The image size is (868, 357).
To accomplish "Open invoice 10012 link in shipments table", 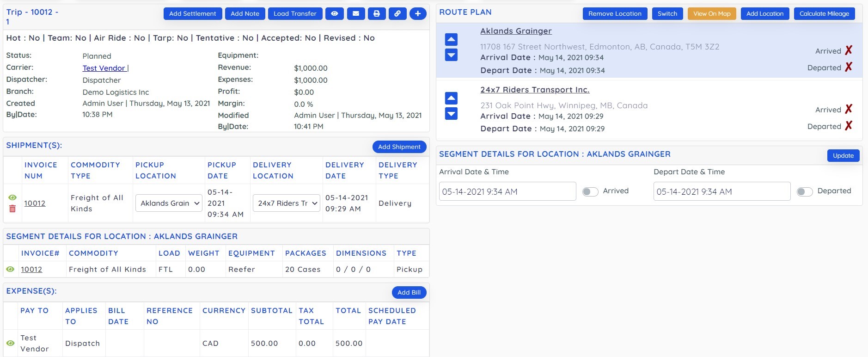I will [35, 203].
